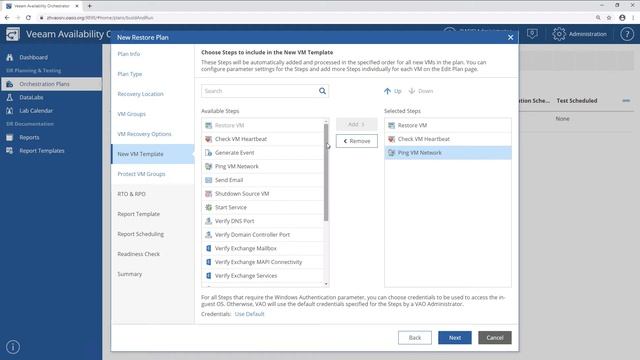Close the New Restore Plan dialog
This screenshot has width=640, height=360.
click(510, 38)
